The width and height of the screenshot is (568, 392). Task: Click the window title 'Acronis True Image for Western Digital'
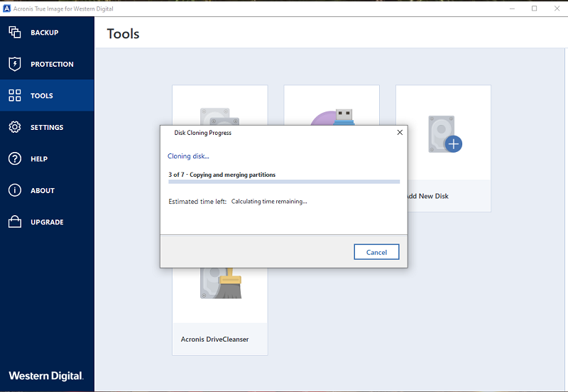click(63, 9)
